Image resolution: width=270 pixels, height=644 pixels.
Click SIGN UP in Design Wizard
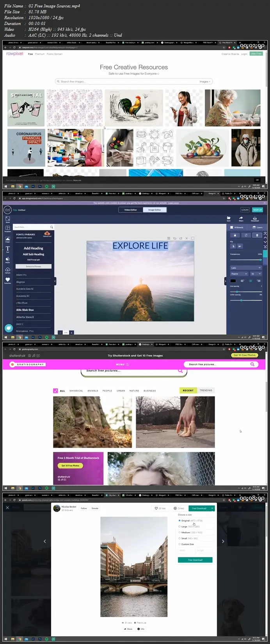(258, 210)
